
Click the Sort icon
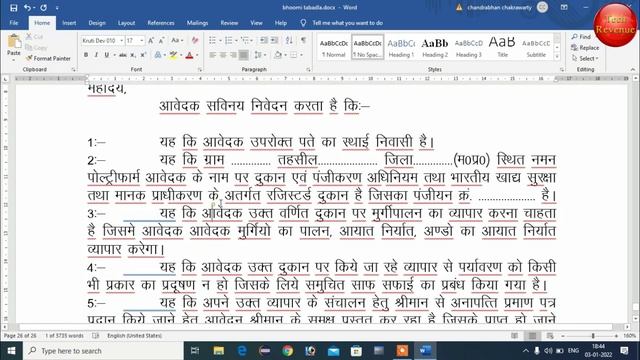tap(289, 40)
